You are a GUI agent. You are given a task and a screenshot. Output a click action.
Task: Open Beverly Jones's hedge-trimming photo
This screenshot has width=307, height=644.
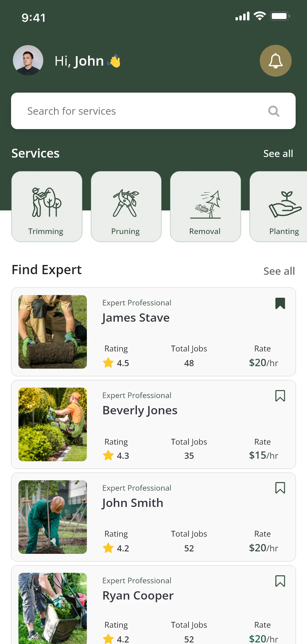point(52,424)
